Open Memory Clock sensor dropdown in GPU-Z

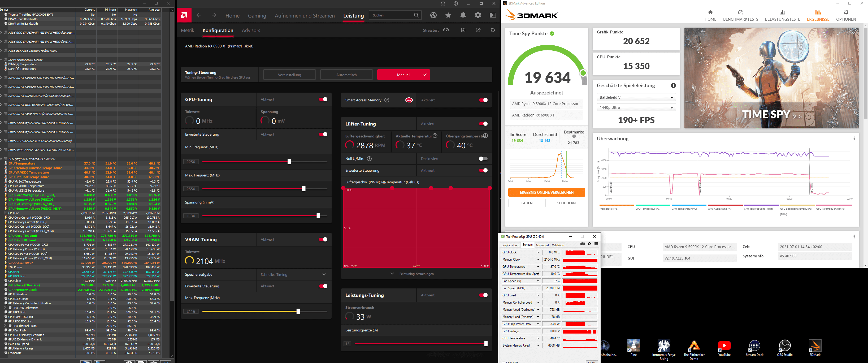(x=538, y=260)
